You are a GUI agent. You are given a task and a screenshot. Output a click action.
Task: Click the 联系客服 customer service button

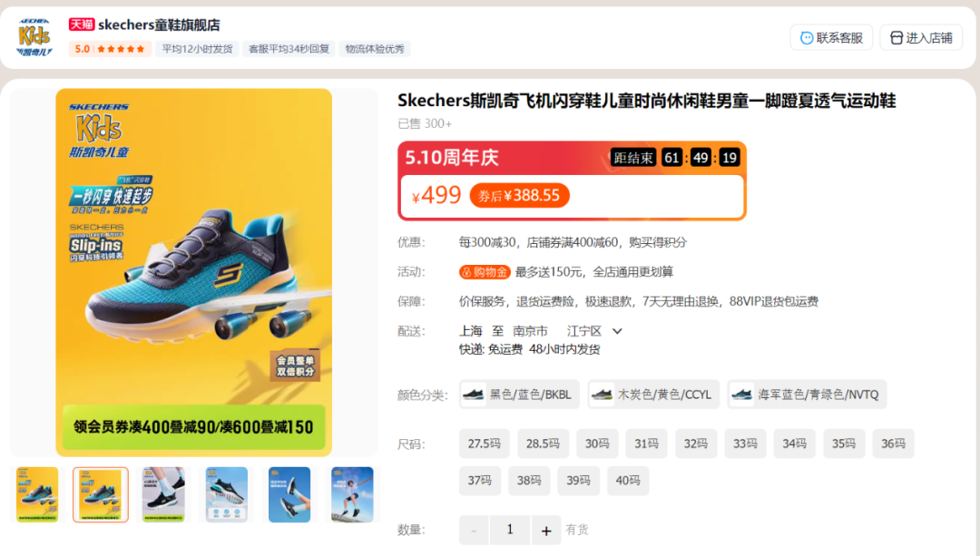pyautogui.click(x=831, y=38)
